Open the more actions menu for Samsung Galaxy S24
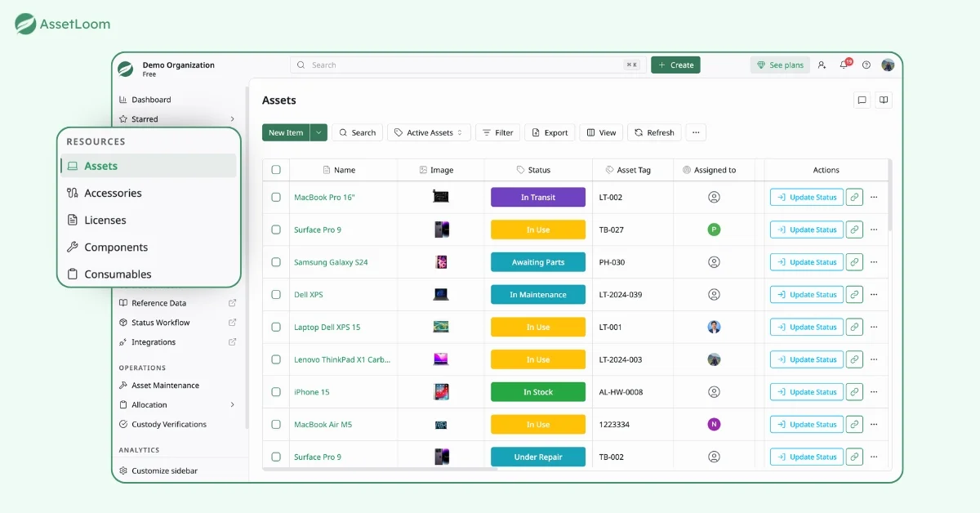 click(874, 262)
